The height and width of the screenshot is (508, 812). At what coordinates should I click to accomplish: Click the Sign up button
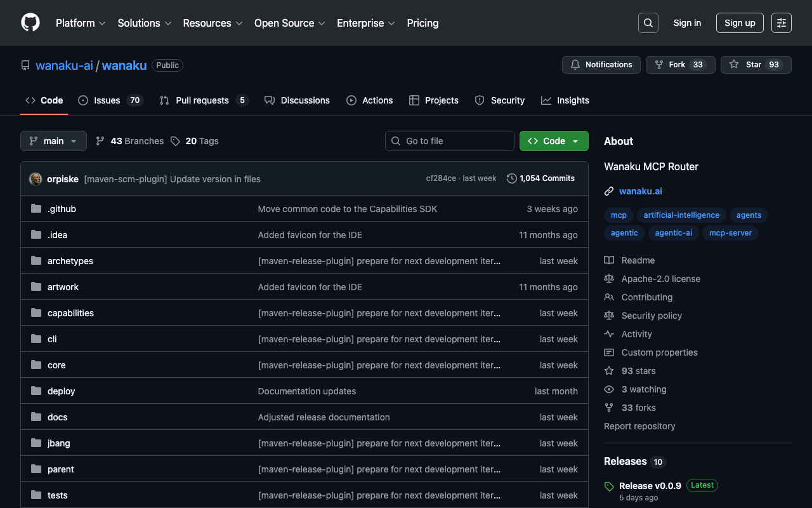tap(739, 23)
